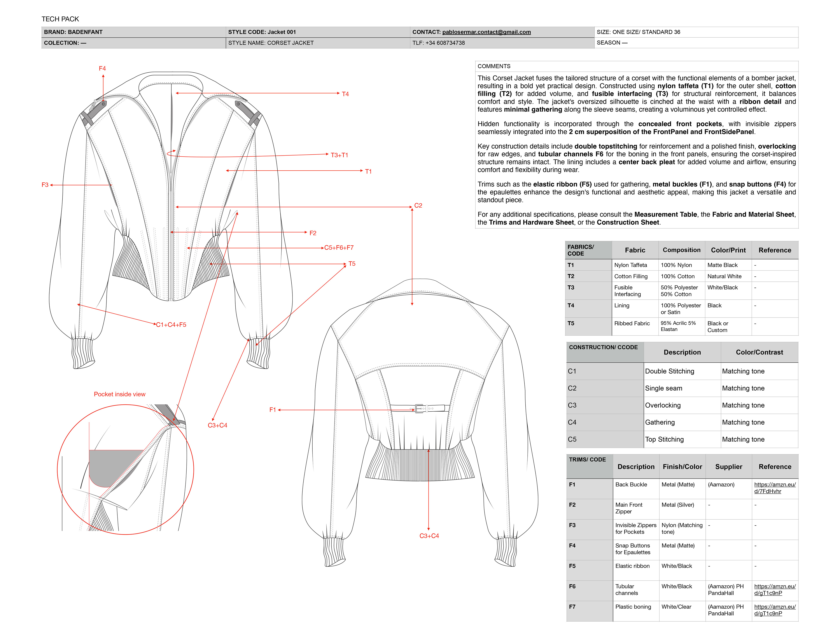Screen dimensions: 840x636
Task: Click the C5+F6+F7 callout label
Action: pyautogui.click(x=339, y=248)
